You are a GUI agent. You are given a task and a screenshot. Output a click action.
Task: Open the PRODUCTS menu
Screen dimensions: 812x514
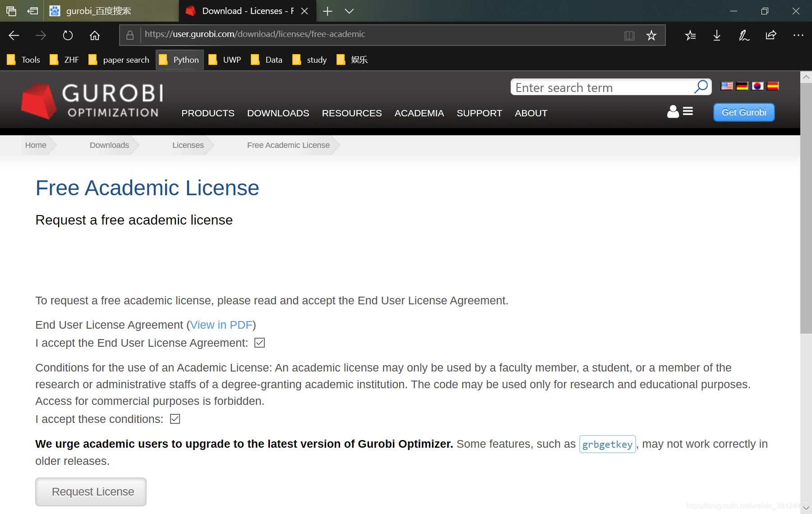(x=208, y=113)
